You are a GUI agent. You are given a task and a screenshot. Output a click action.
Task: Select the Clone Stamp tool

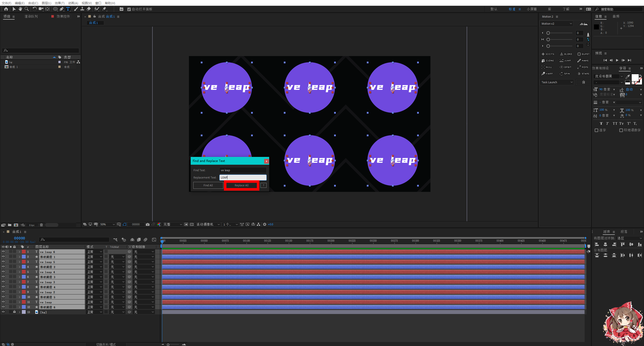(82, 9)
